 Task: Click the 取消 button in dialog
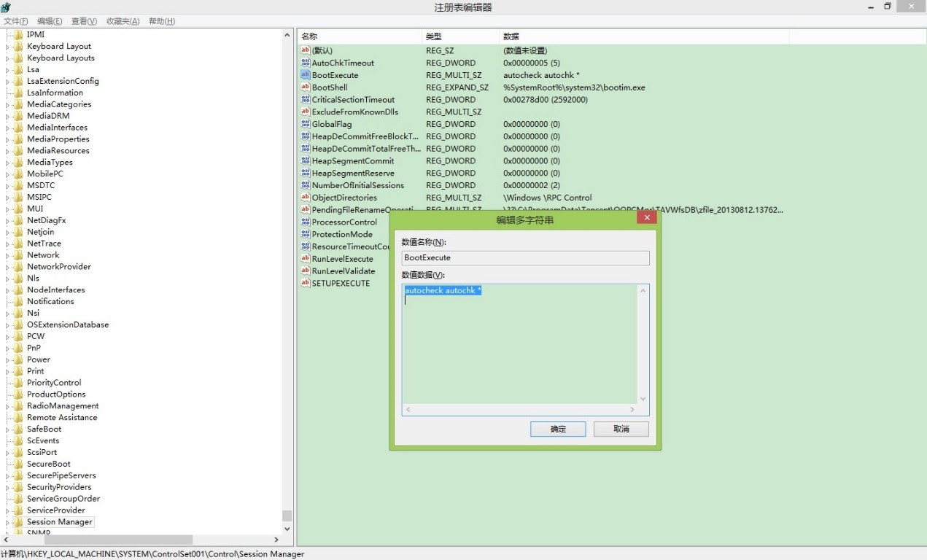pos(621,429)
